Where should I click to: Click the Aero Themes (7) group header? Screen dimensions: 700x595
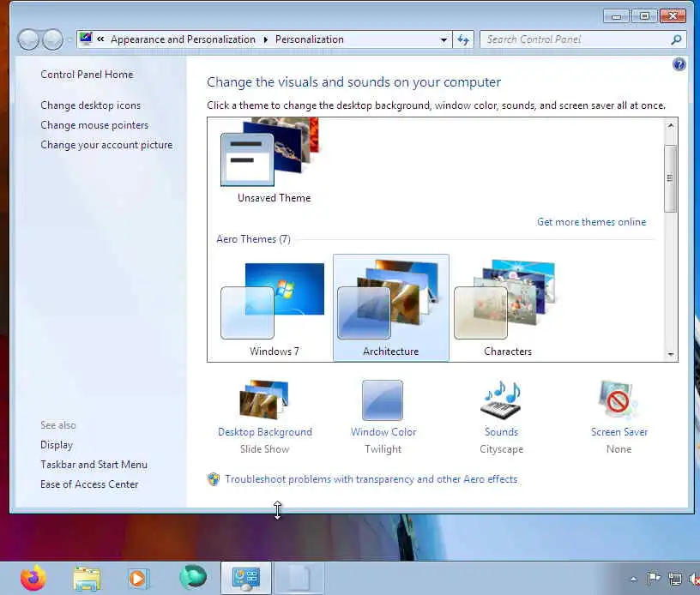(253, 239)
